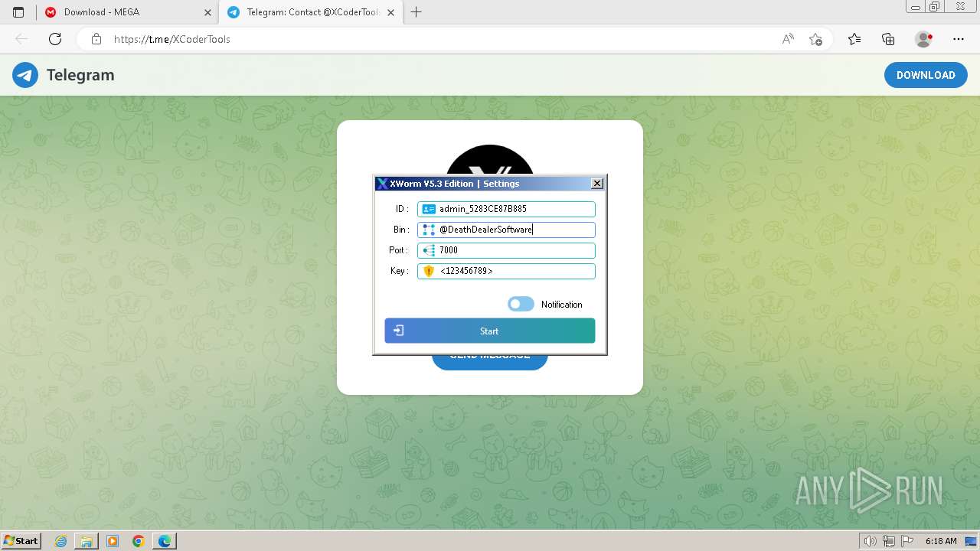This screenshot has width=980, height=551.
Task: Open the Windows Start menu
Action: 21,541
